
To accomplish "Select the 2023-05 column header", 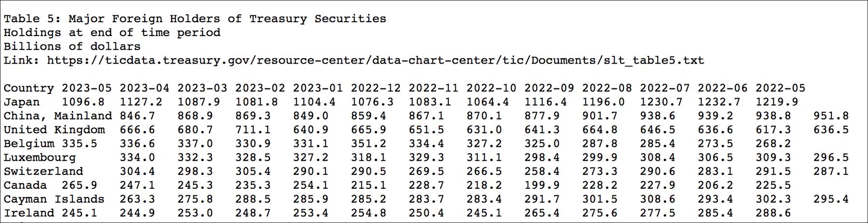I will click(87, 89).
